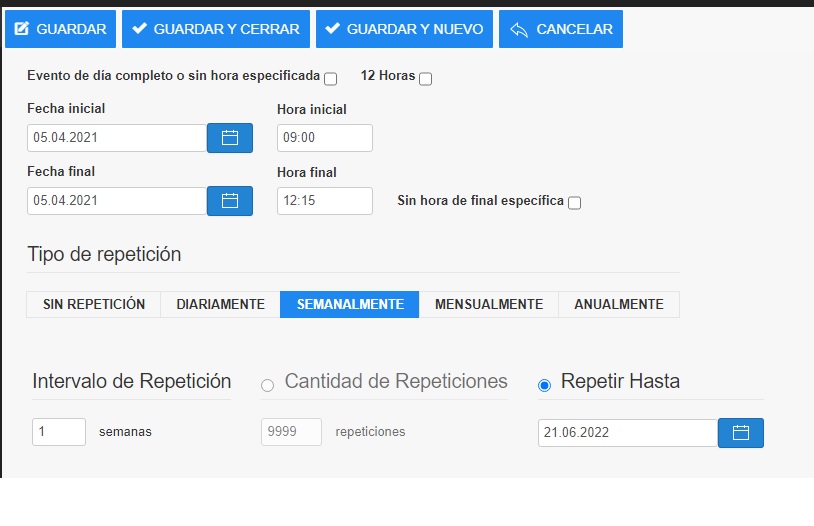Switch to SIN REPETICIÓN tab
Screen dimensions: 814x526
pos(93,304)
